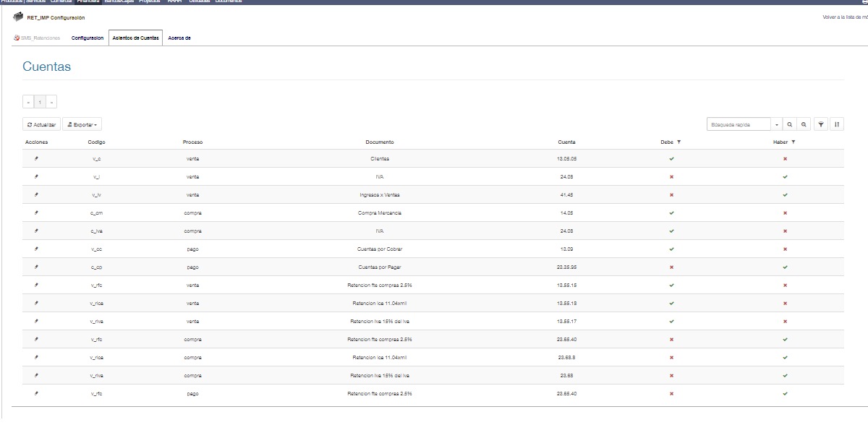Click the account value 13.09

[x=567, y=249]
